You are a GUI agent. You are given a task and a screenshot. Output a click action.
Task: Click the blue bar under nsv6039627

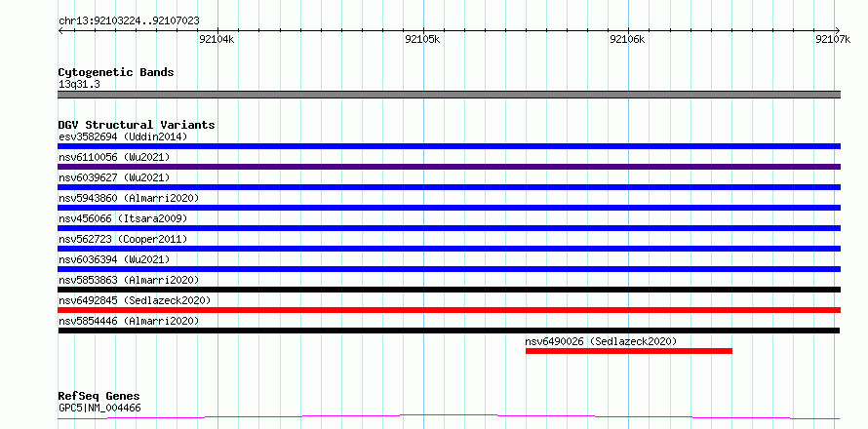pyautogui.click(x=449, y=187)
